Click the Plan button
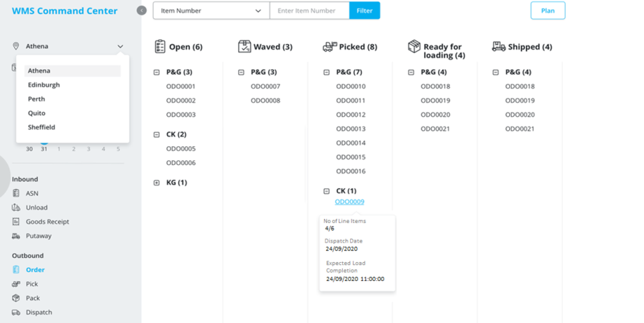 coord(547,11)
